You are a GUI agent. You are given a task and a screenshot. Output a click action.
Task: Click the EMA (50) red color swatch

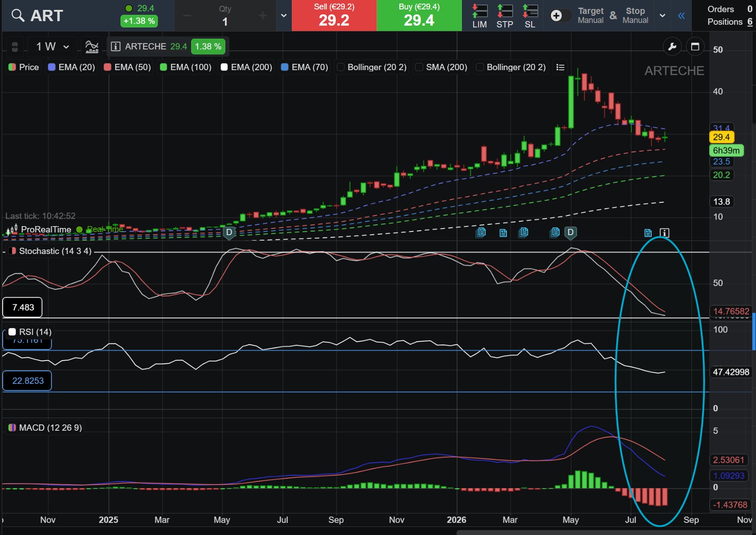[x=107, y=67]
